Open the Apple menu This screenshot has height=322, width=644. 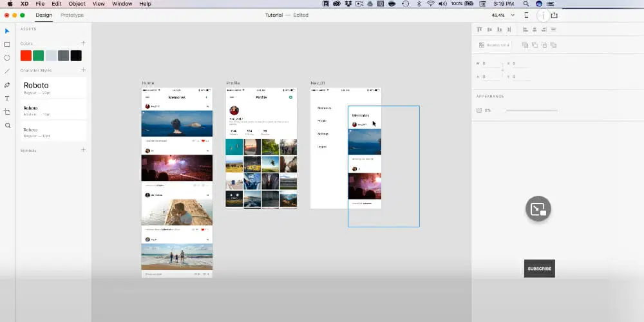click(10, 4)
